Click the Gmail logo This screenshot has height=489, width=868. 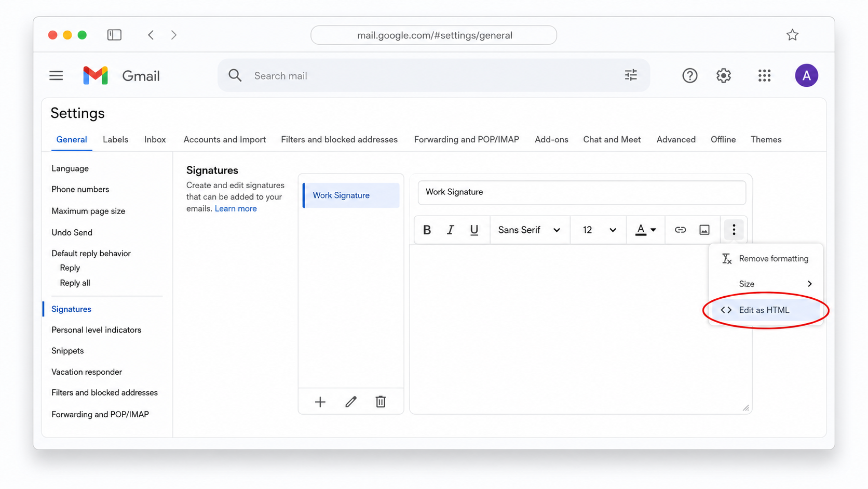tap(96, 76)
